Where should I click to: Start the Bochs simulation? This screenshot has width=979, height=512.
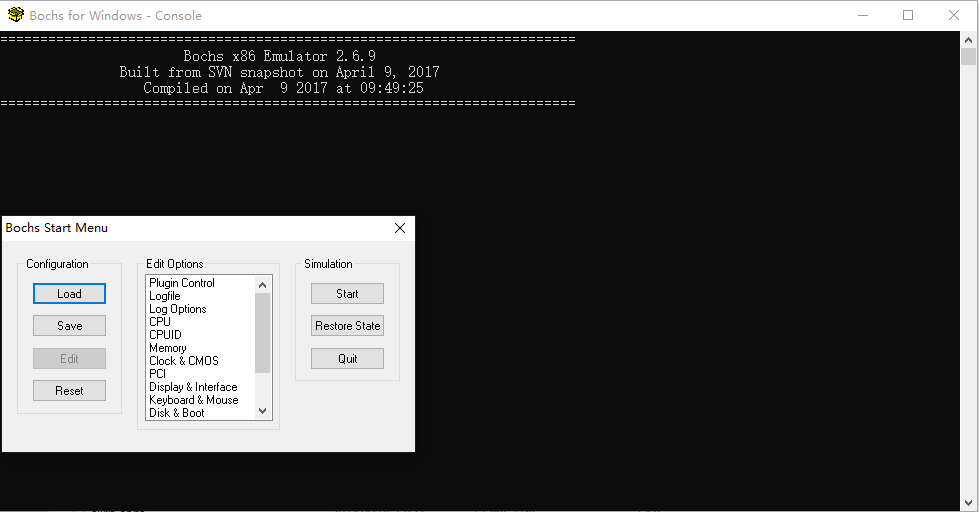(347, 293)
